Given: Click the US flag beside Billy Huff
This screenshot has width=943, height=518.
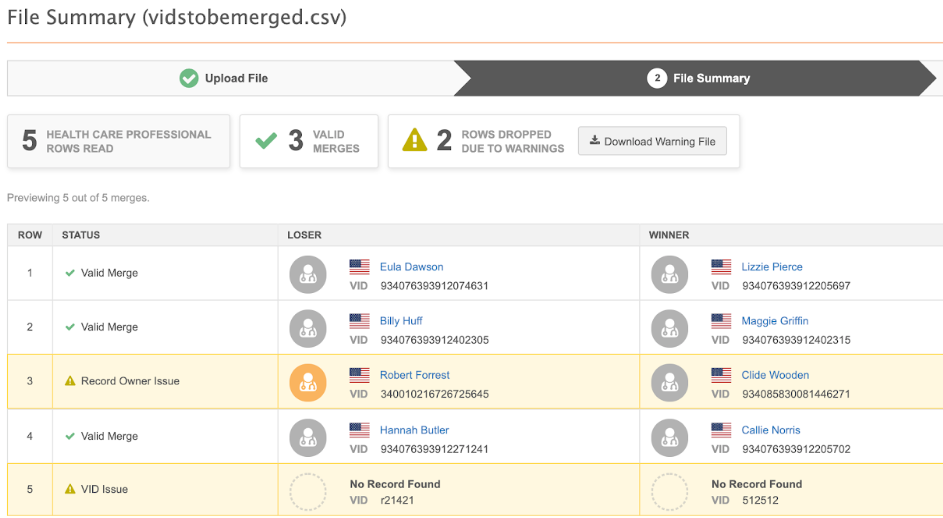Looking at the screenshot, I should 359,321.
